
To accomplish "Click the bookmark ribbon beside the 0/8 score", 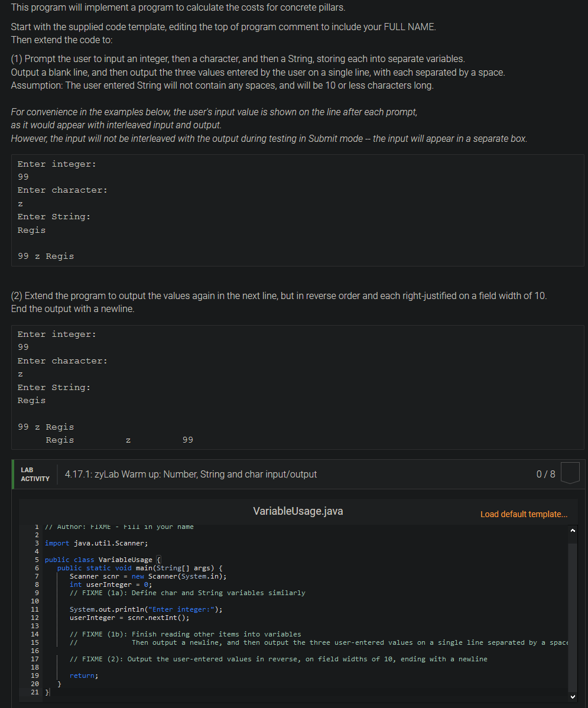I will (x=569, y=472).
